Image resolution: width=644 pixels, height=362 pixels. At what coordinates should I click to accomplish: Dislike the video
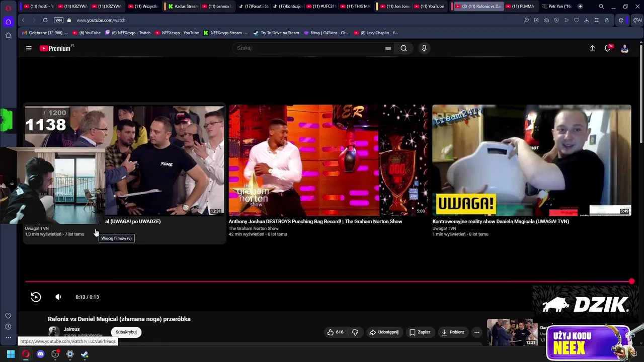[x=355, y=332]
